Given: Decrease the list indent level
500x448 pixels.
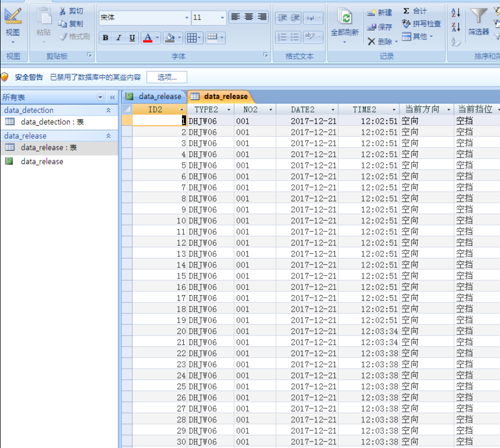Looking at the screenshot, I should [282, 18].
